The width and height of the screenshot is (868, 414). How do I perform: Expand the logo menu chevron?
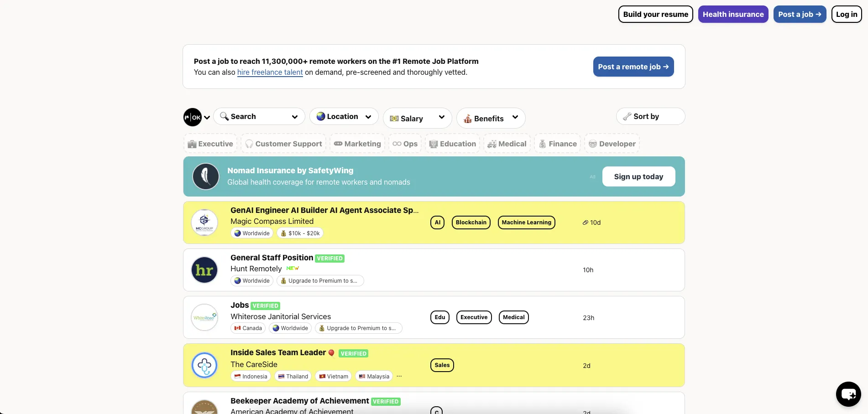(207, 118)
